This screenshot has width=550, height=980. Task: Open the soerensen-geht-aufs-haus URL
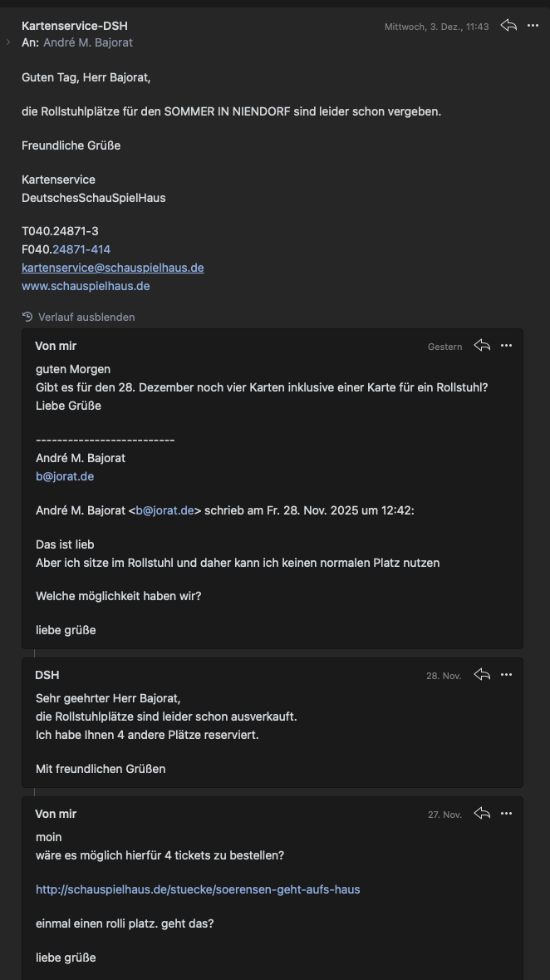(198, 889)
